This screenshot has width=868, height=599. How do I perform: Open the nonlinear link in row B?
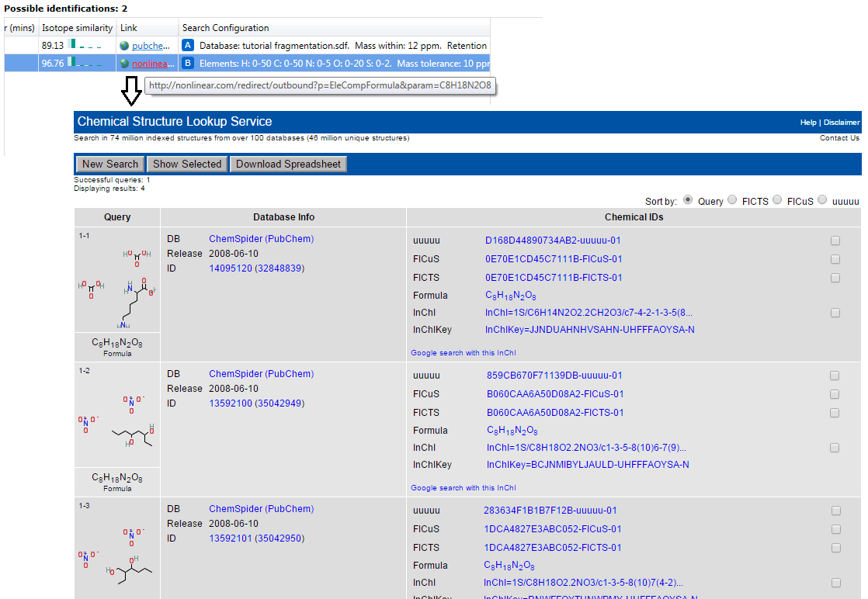153,64
